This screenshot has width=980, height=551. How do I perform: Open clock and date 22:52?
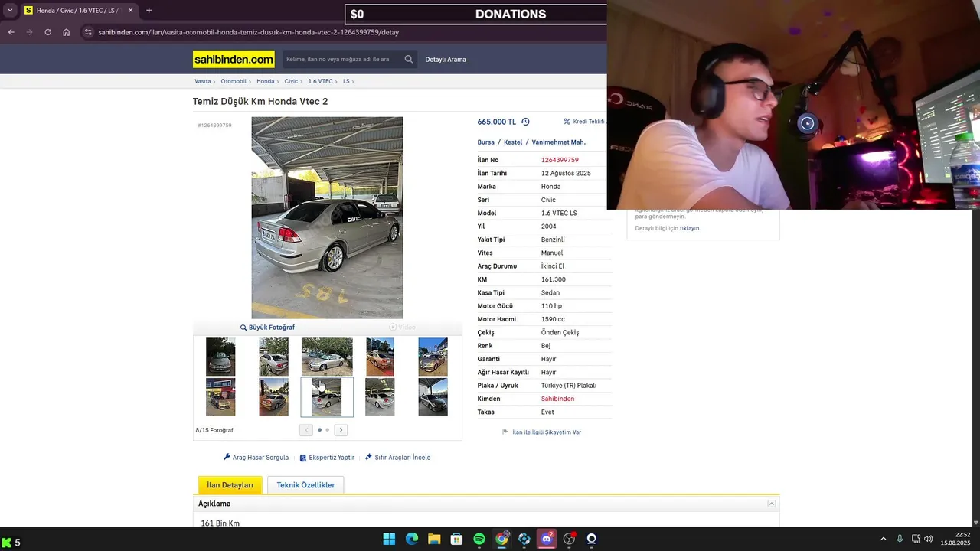point(956,539)
